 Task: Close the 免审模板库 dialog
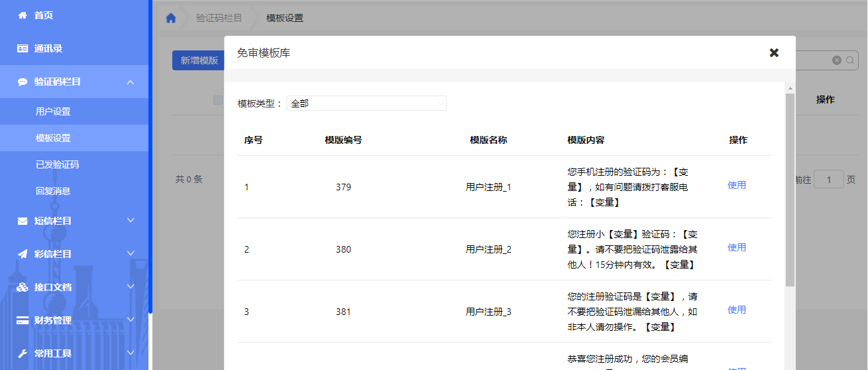[x=774, y=52]
